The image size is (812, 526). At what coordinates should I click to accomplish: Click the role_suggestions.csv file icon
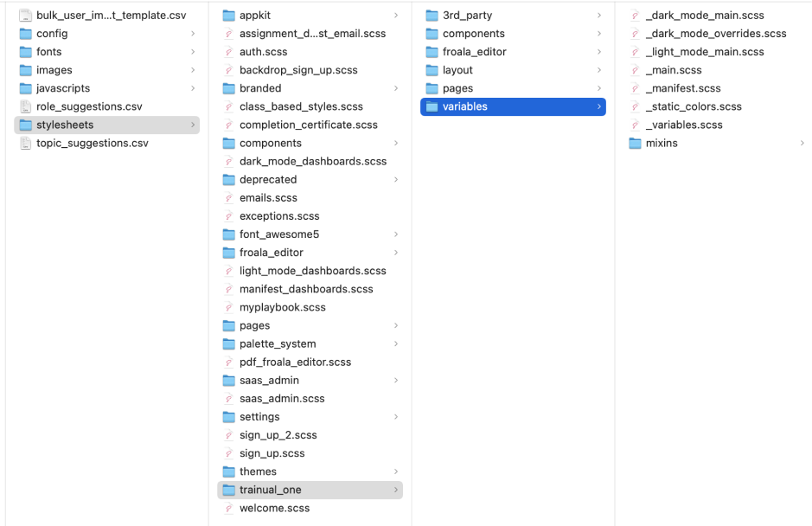[25, 106]
